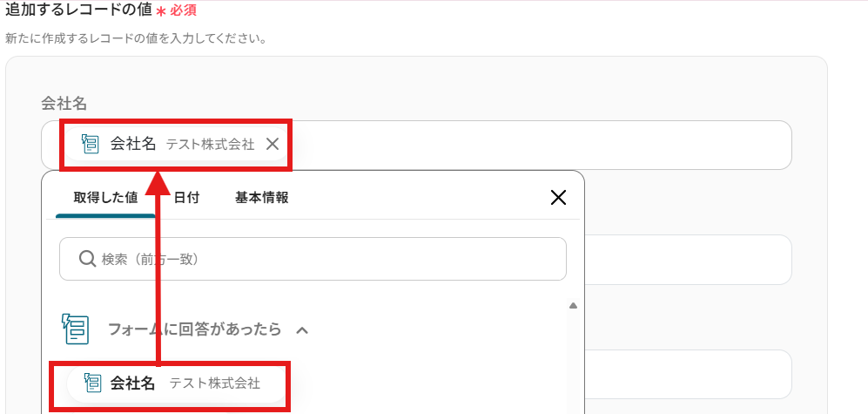Click the second input field behind the popup
This screenshot has width=868, height=414.
click(x=688, y=260)
